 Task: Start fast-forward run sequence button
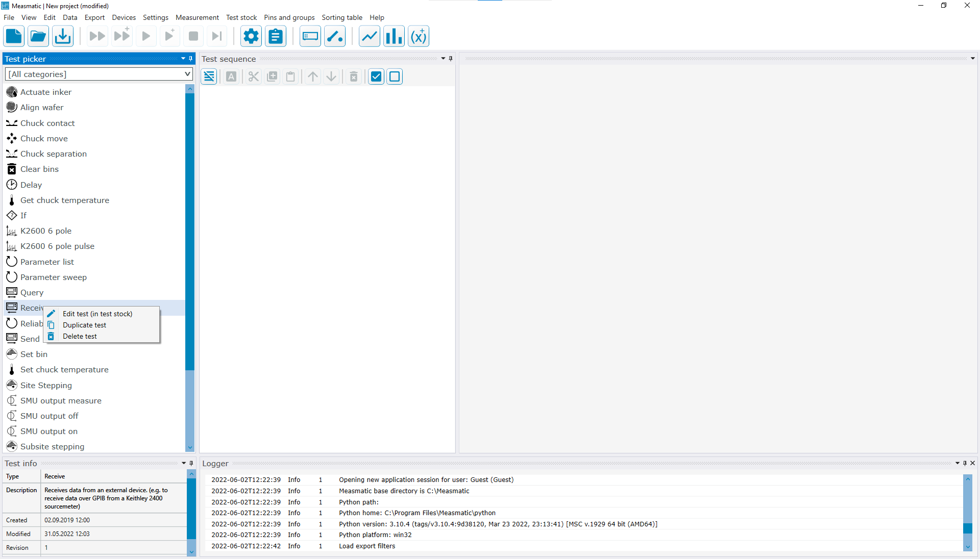(97, 36)
